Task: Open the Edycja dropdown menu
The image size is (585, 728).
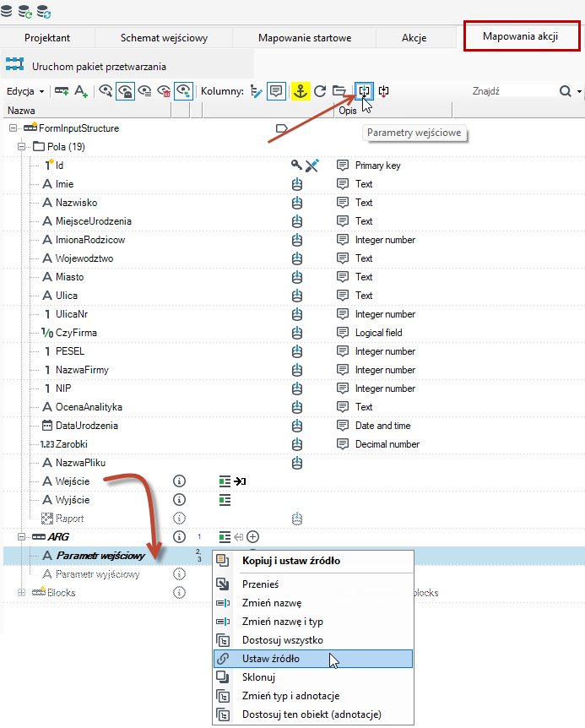Action: pos(25,91)
